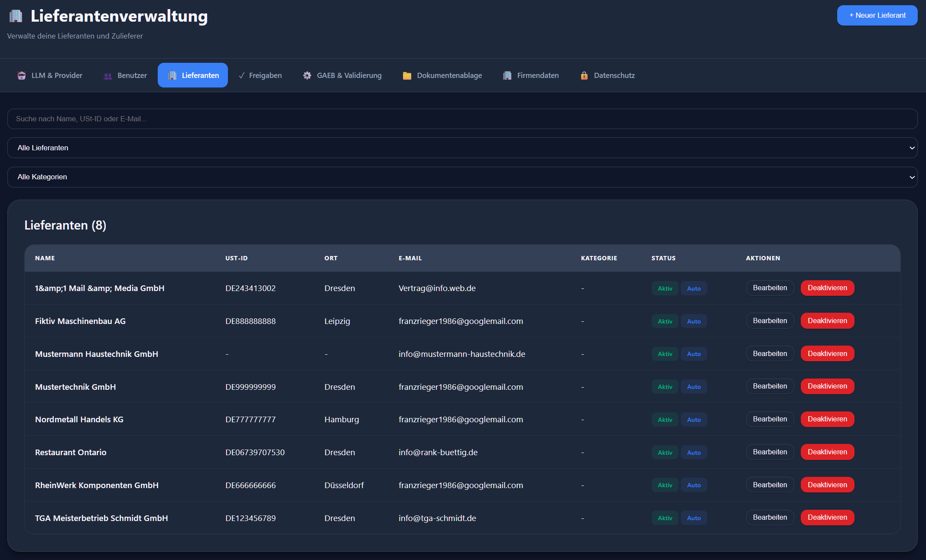Click the checkmark icon of Freigaben tab

tap(242, 75)
